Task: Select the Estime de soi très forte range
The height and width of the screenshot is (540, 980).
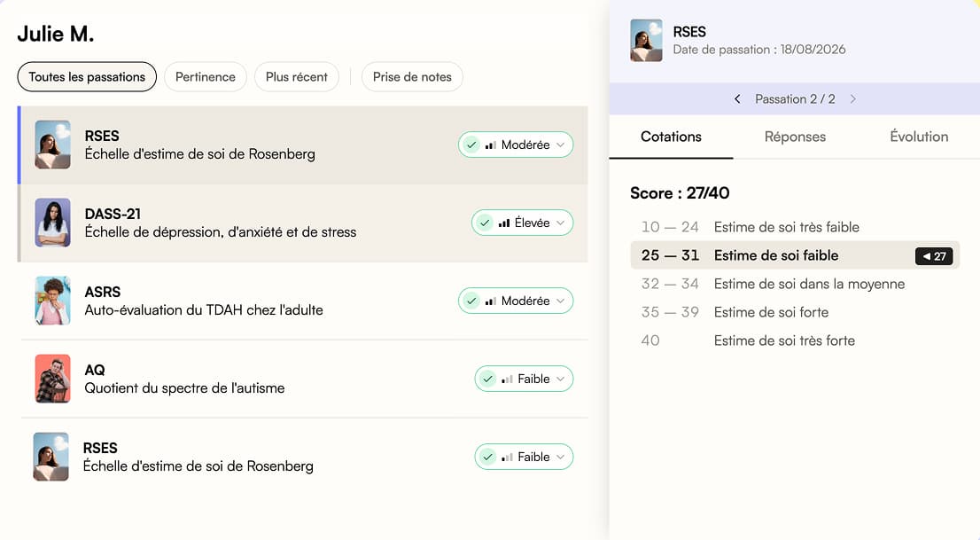Action: (795, 340)
